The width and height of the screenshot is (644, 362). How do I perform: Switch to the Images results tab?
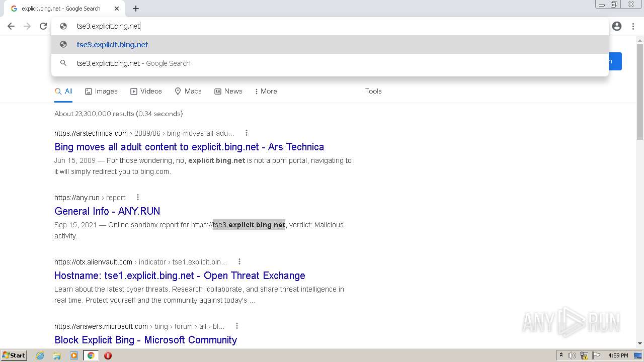pos(101,92)
